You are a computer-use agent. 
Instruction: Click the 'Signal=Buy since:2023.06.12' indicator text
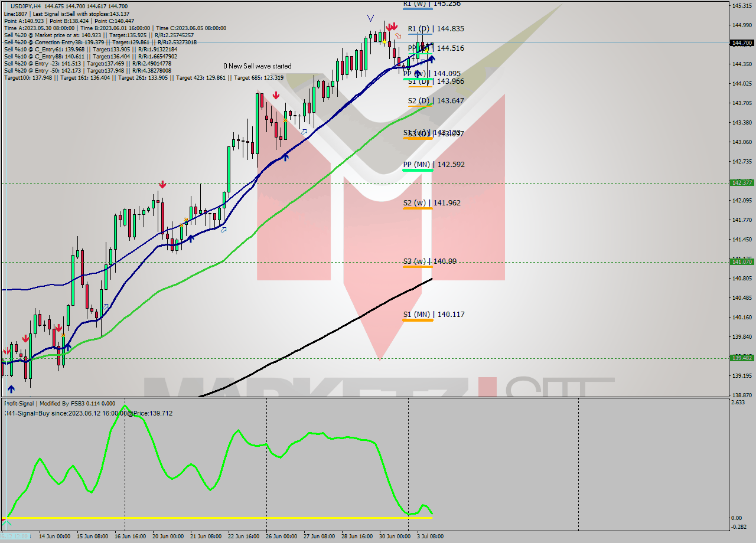[89, 413]
